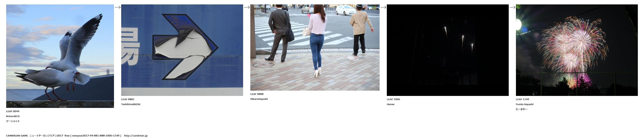Click the arrow after the crosswalk photo

point(383,7)
